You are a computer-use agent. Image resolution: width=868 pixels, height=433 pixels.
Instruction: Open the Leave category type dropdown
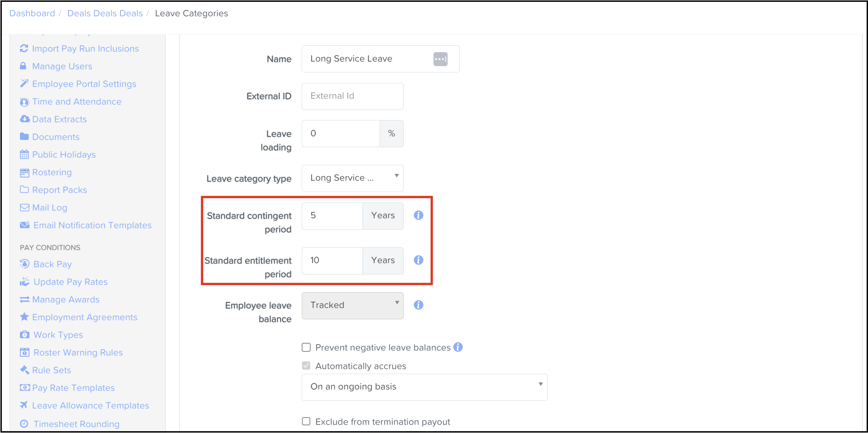(x=352, y=178)
